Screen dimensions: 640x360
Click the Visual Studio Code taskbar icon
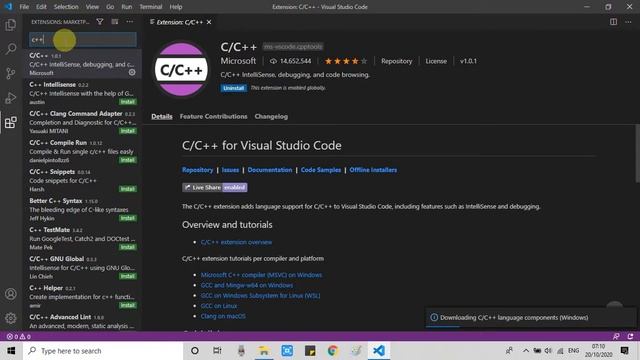pyautogui.click(x=379, y=351)
